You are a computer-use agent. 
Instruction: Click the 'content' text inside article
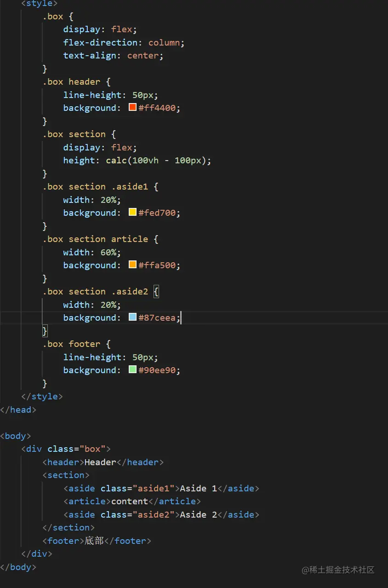click(129, 501)
